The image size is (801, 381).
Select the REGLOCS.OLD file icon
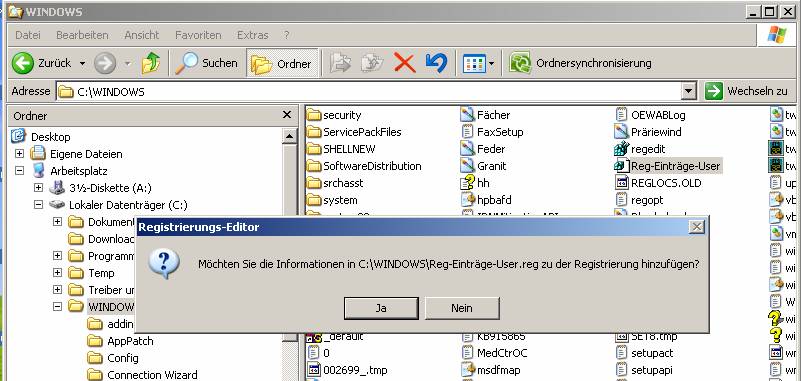click(x=621, y=183)
